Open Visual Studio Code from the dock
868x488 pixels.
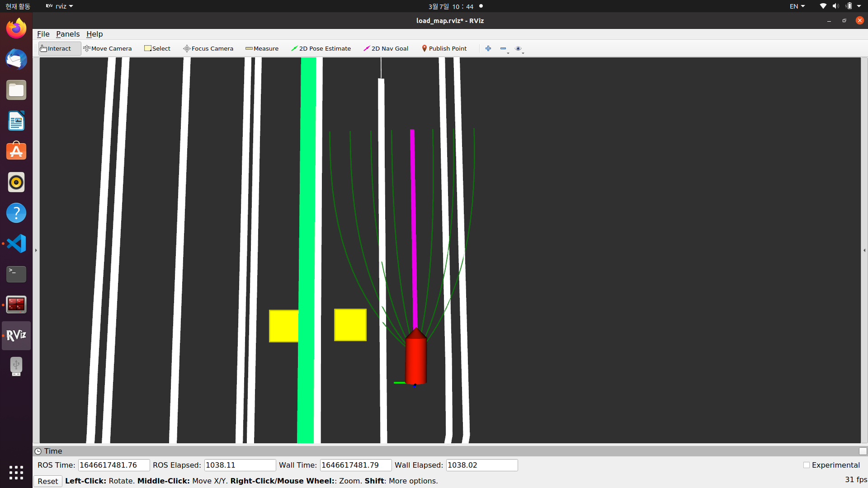click(x=16, y=244)
